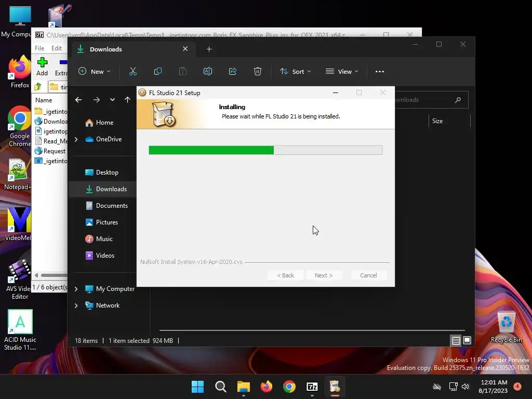Click the Search icon on taskbar
Image resolution: width=532 pixels, height=399 pixels.
[x=220, y=387]
